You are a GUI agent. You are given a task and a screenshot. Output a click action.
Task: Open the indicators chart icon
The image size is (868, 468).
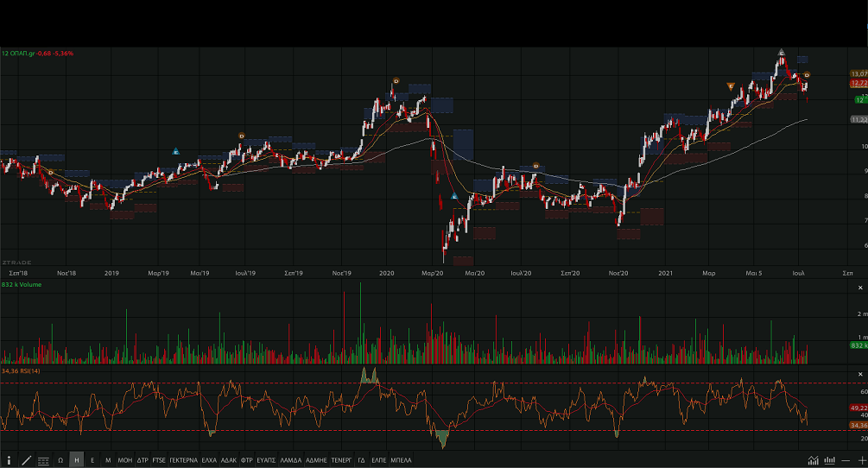pos(813,460)
